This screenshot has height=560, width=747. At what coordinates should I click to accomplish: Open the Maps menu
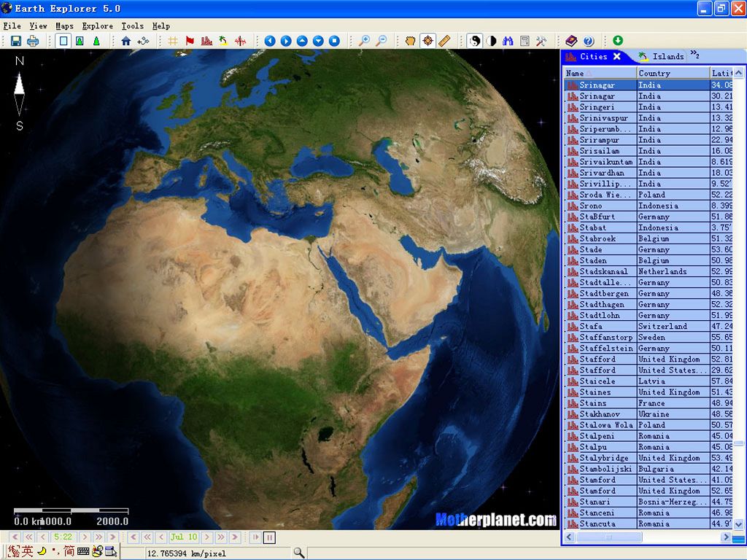point(64,26)
